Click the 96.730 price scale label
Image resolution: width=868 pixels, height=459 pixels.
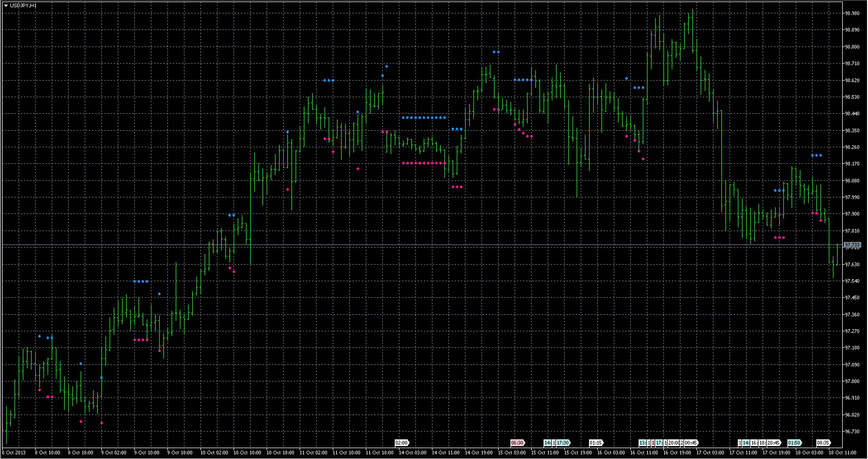point(851,432)
